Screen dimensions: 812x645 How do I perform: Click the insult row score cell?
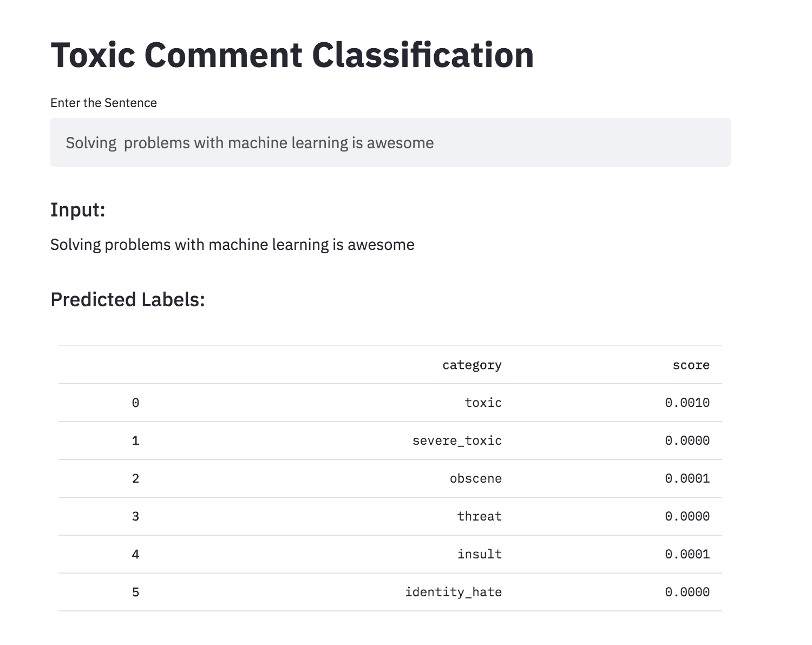[687, 554]
